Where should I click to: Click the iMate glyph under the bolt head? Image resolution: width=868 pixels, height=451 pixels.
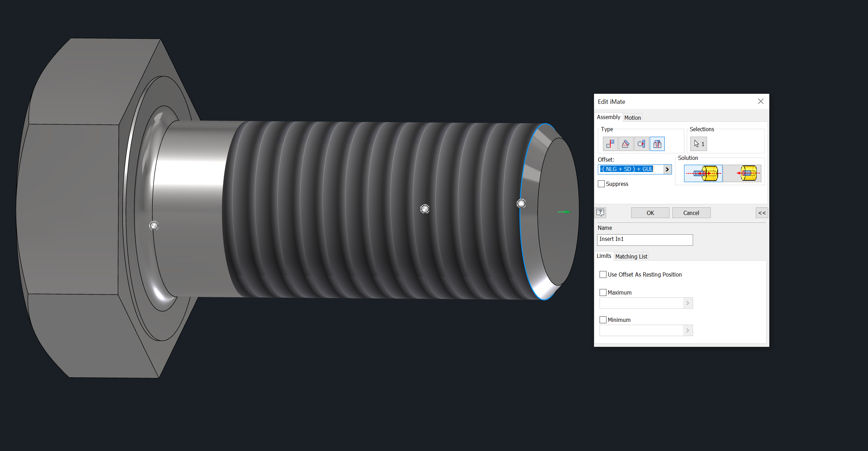[154, 226]
